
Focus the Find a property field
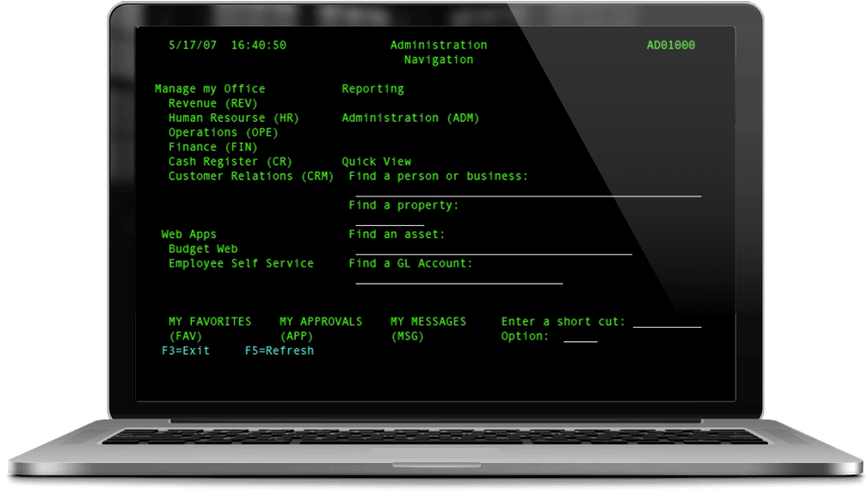389,220
